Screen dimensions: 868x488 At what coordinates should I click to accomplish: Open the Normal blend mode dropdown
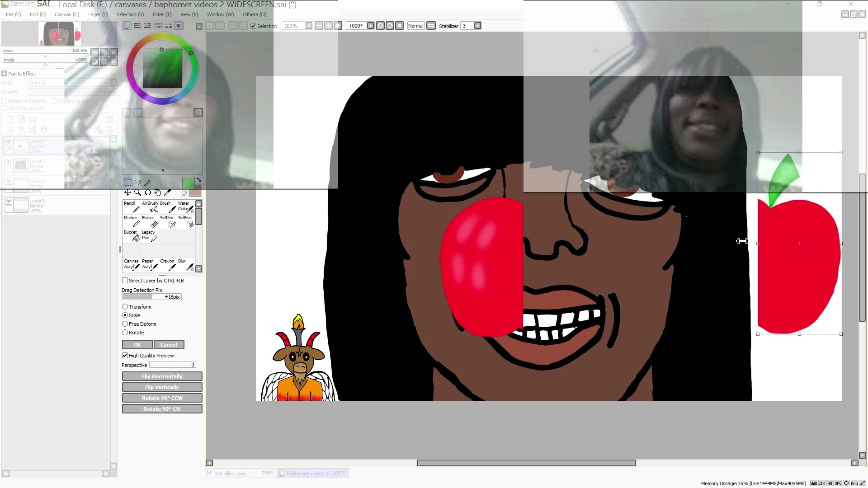415,26
